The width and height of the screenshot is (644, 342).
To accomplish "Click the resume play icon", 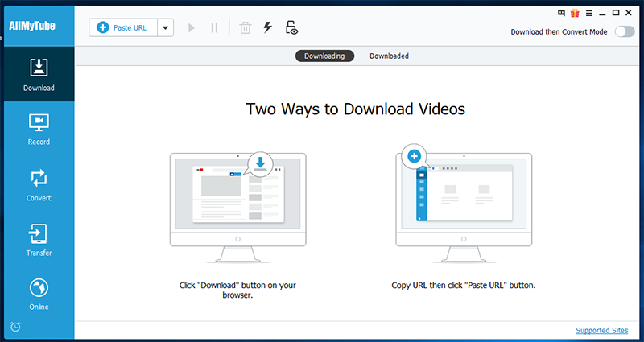I will tap(192, 28).
